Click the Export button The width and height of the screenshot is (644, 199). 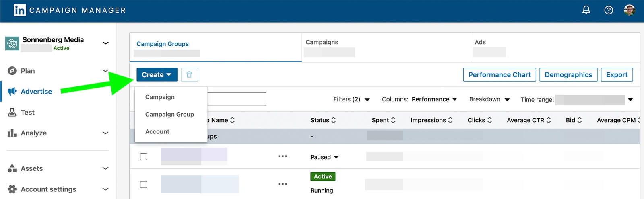tap(617, 75)
